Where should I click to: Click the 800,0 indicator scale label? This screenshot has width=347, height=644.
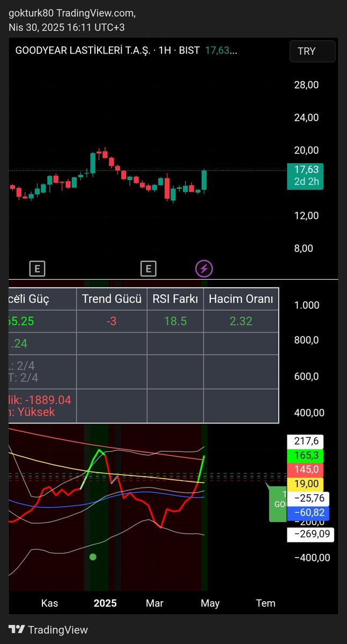307,340
